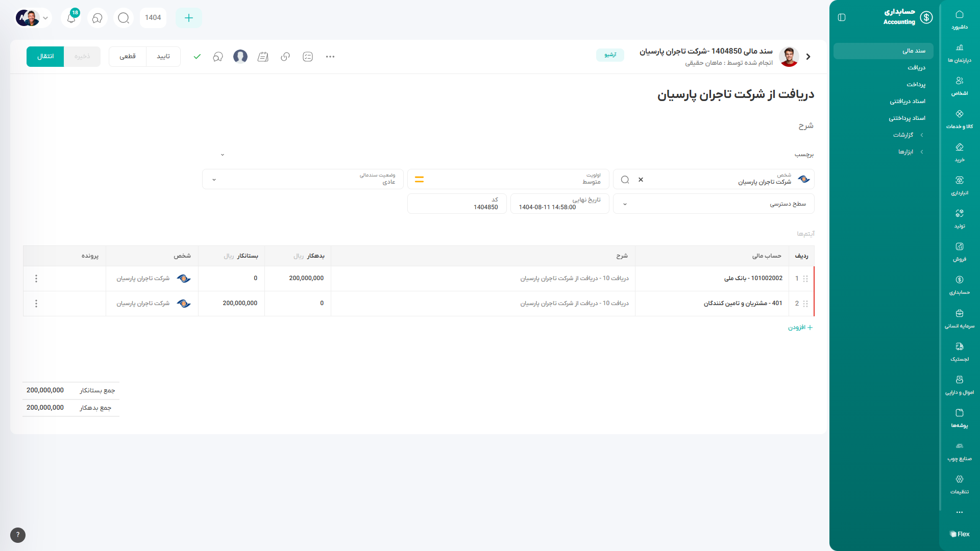980x551 pixels.
Task: Open the Warehouse (انبارداری) sidebar module
Action: pyautogui.click(x=959, y=185)
